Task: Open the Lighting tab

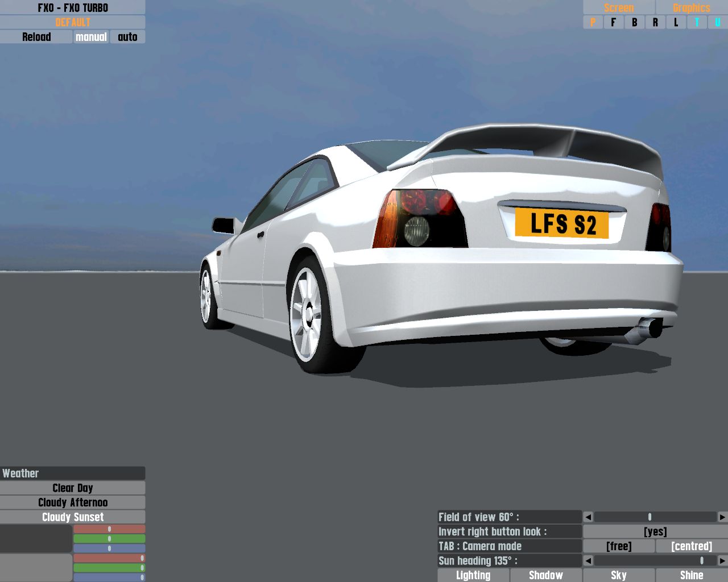Action: [473, 575]
